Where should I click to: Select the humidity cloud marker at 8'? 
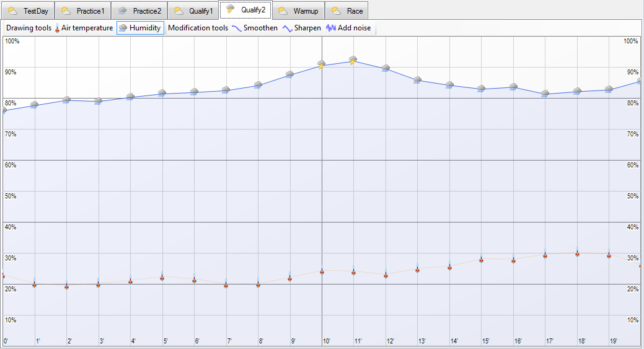click(258, 85)
